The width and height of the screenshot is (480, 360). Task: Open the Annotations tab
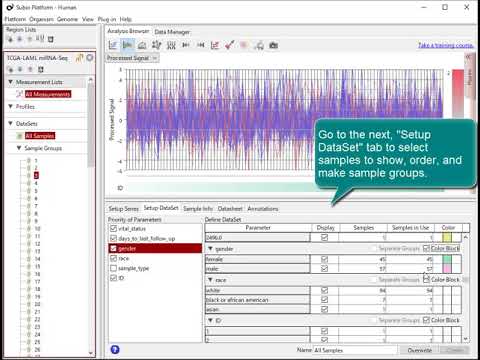click(x=263, y=209)
